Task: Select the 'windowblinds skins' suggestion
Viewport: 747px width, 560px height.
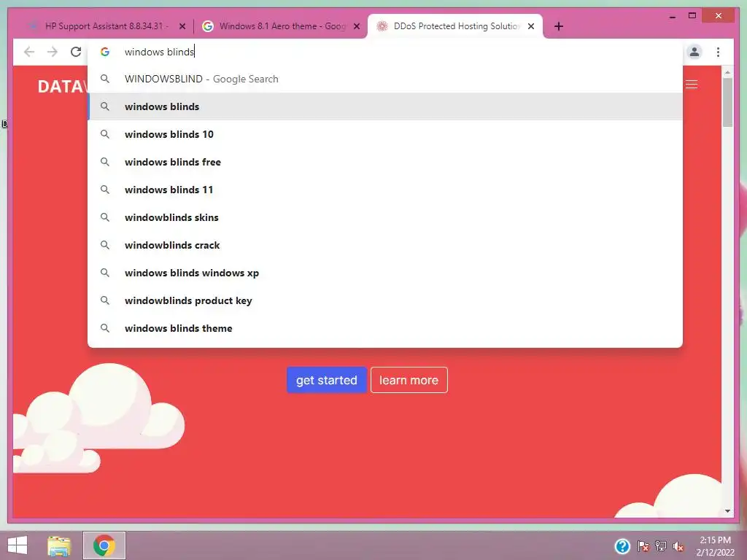Action: click(x=385, y=217)
